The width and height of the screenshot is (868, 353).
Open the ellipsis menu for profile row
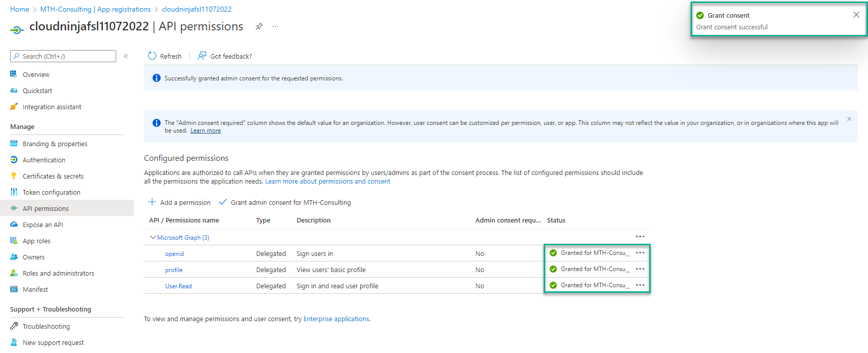[640, 269]
